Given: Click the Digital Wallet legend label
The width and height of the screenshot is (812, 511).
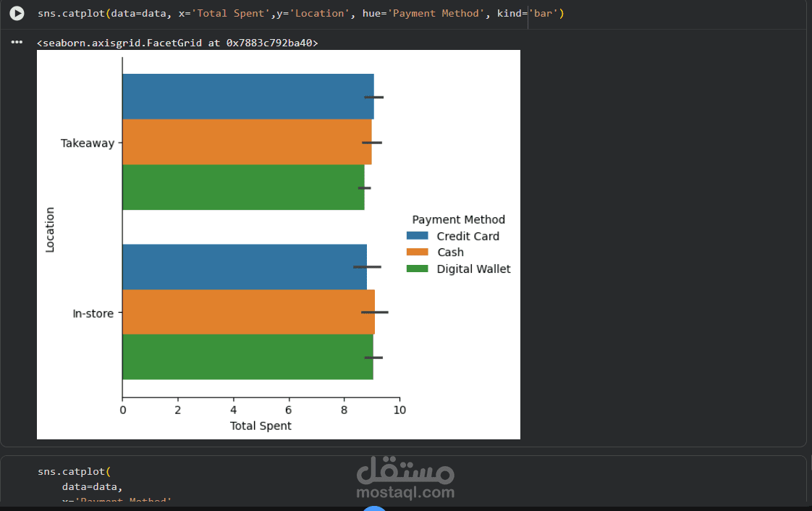Looking at the screenshot, I should tap(473, 269).
